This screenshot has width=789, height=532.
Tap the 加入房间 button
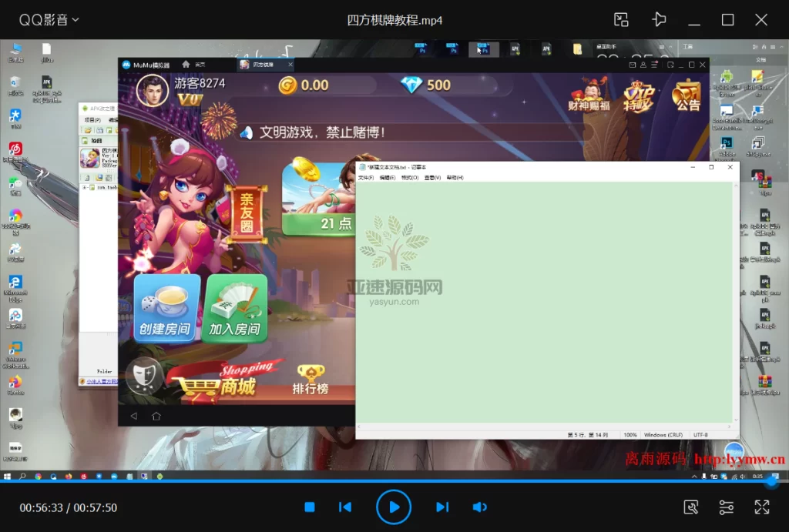234,308
